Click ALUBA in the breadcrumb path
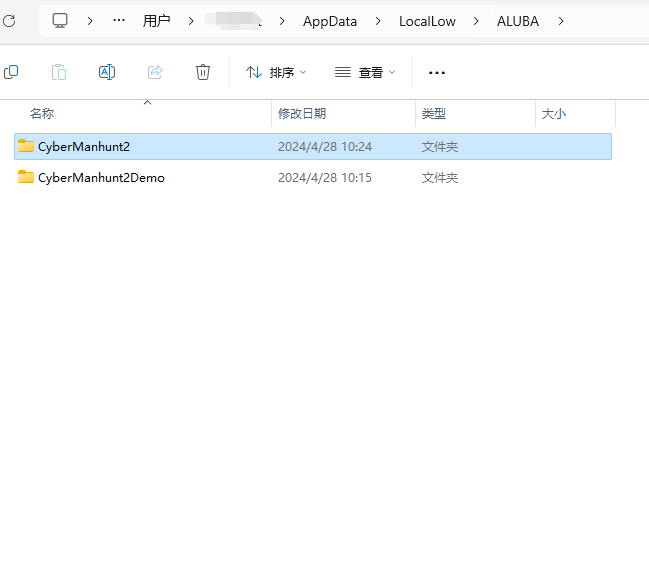This screenshot has width=649, height=567. [x=518, y=21]
